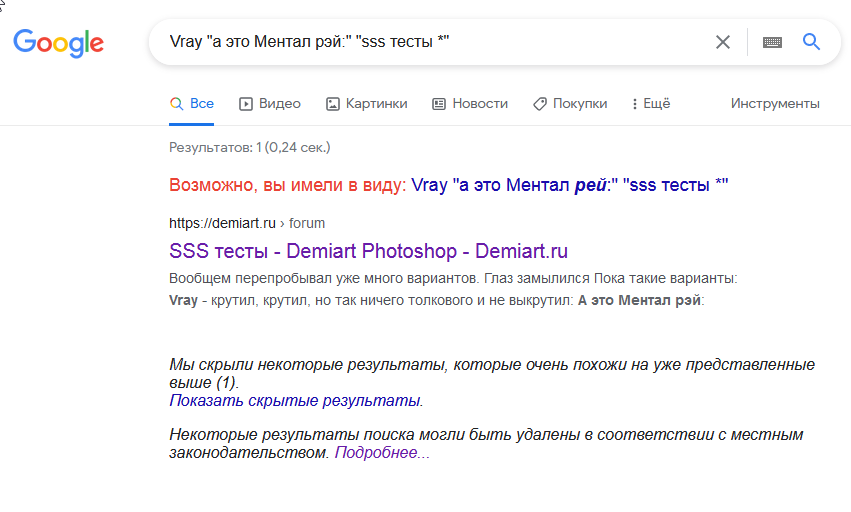Screen dimensions: 851x512
Task: Click the Видео play icon
Action: click(246, 103)
